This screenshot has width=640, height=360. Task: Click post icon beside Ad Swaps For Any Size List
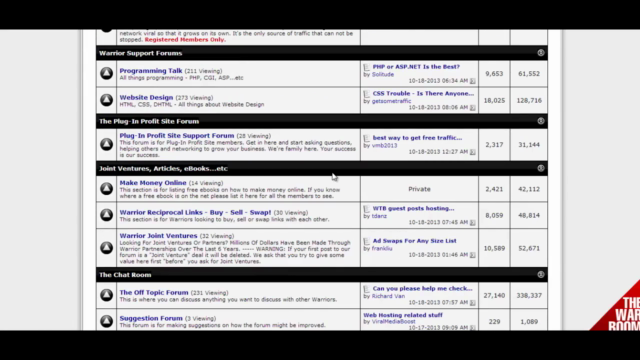pos(367,241)
